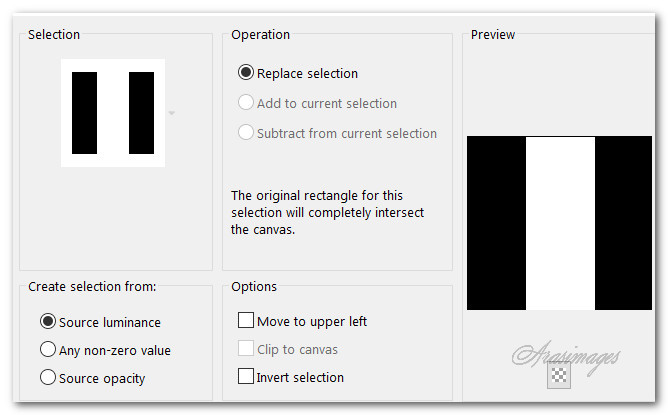Enable the Move to upper left checkbox
Image resolution: width=668 pixels, height=415 pixels.
(246, 321)
